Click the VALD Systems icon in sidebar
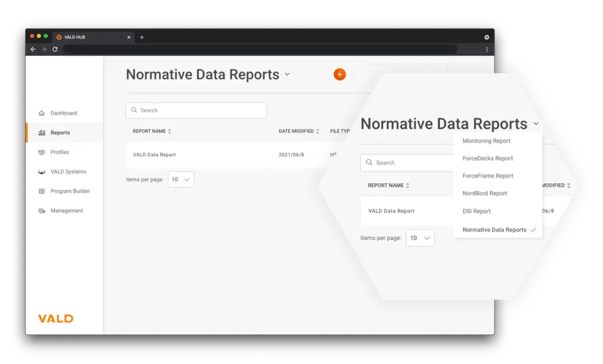603x364 pixels. [x=42, y=172]
